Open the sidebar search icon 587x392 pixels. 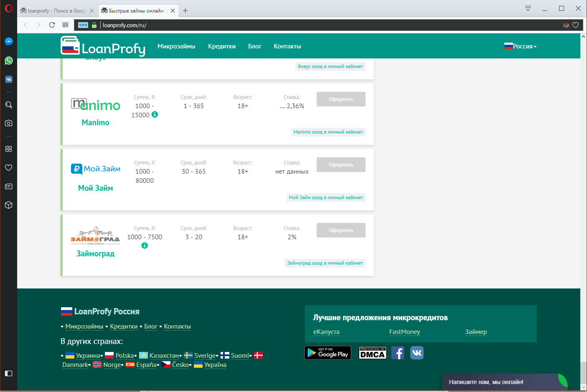(x=8, y=105)
